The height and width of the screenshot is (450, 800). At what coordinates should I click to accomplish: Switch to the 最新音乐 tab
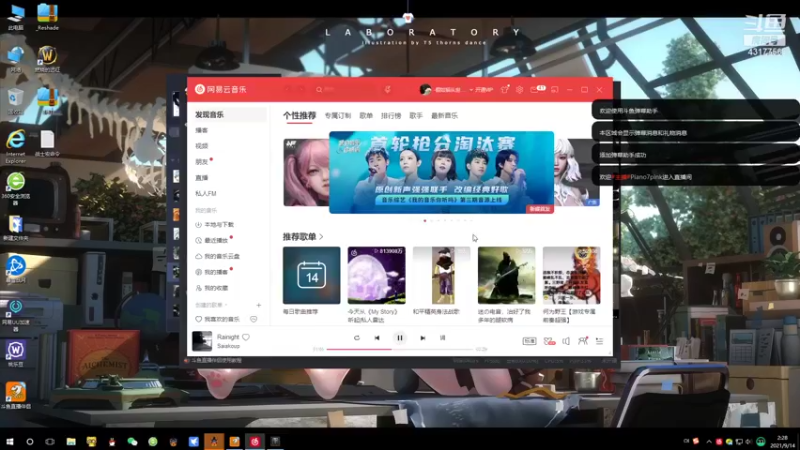[x=444, y=116]
